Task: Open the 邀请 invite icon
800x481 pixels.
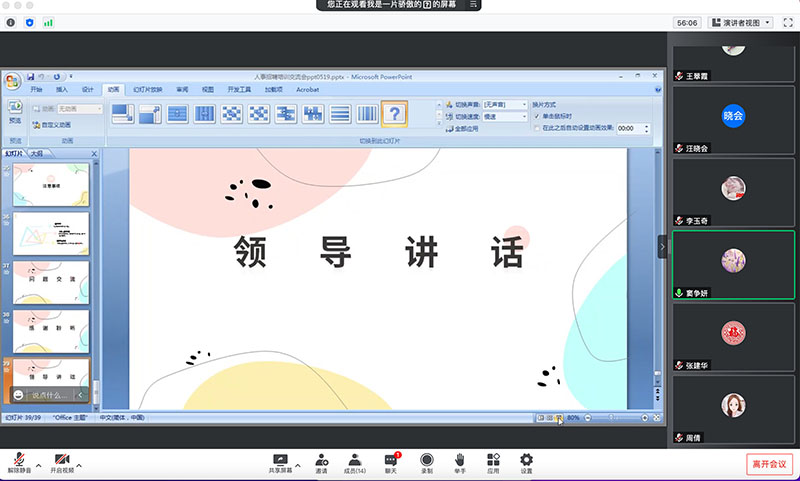Action: 321,459
